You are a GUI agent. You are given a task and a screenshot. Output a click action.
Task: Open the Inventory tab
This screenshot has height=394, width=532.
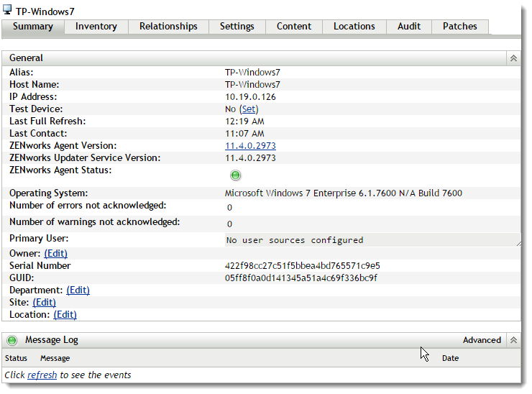pyautogui.click(x=96, y=27)
